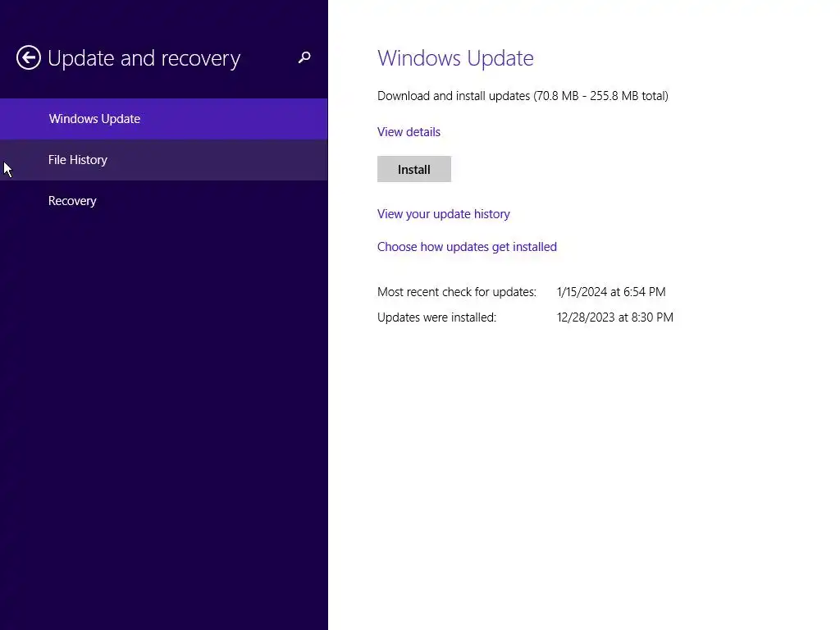Click the Download and install updates text
This screenshot has height=630, width=840.
[523, 96]
